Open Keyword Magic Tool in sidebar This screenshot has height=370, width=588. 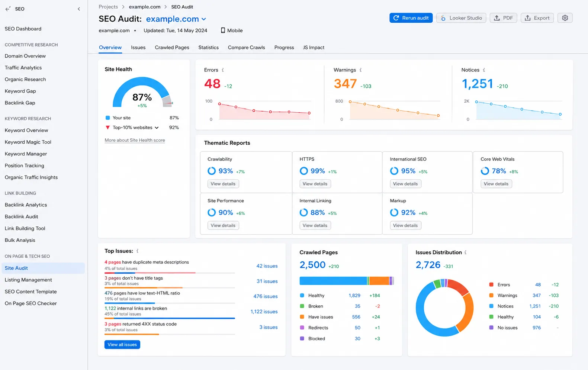click(x=28, y=142)
